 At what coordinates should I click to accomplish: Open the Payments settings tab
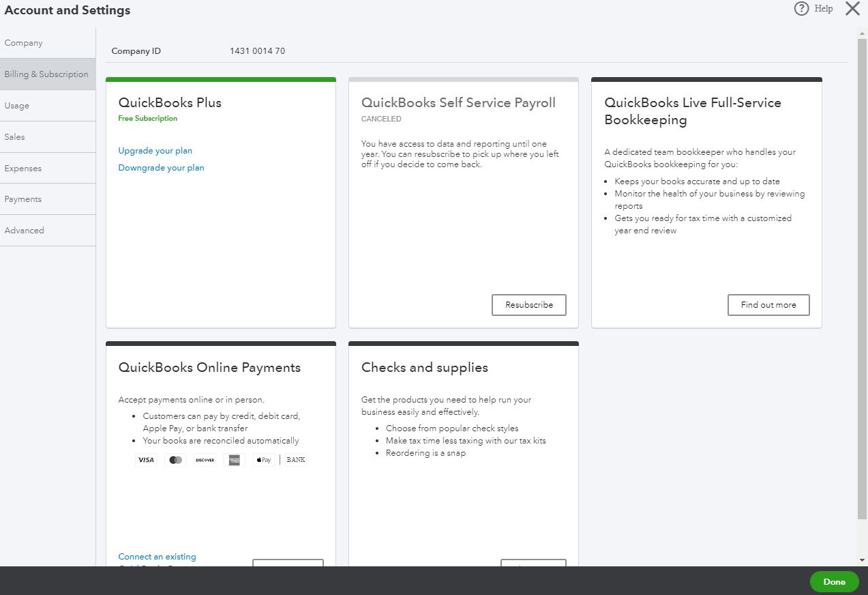point(48,199)
